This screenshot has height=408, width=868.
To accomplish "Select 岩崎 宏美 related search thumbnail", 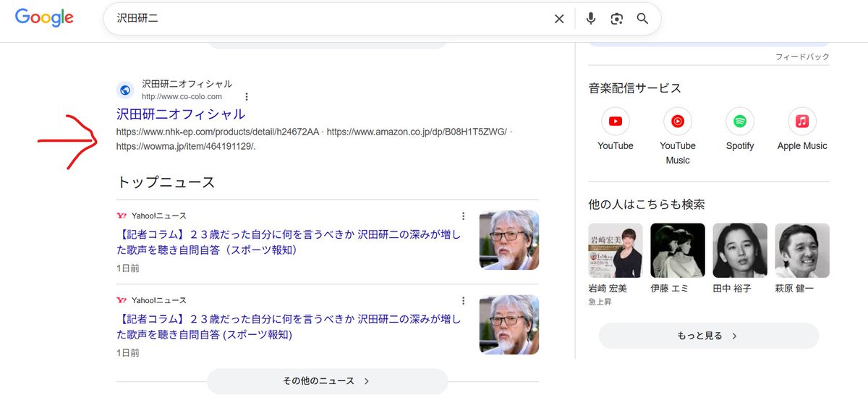I will coord(616,250).
